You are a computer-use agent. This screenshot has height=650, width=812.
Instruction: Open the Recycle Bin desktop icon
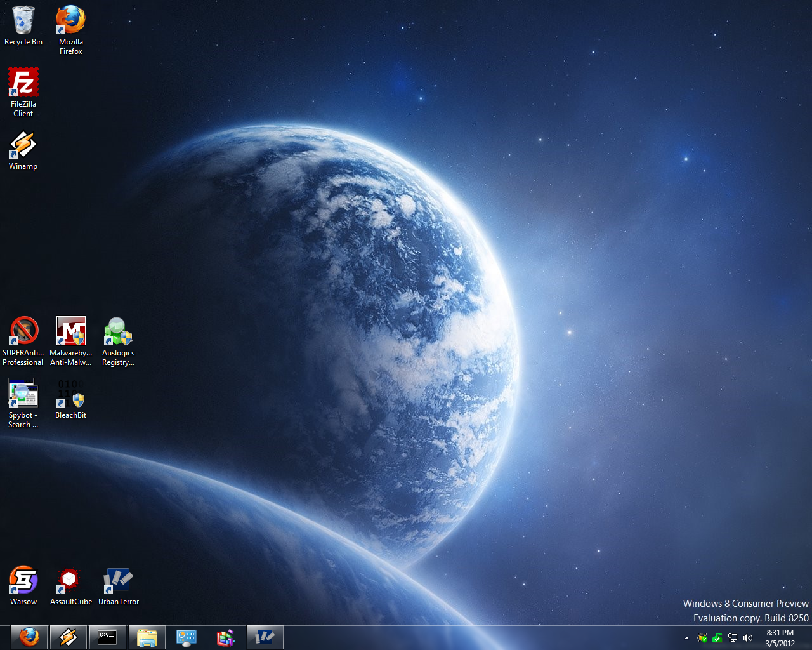23,22
